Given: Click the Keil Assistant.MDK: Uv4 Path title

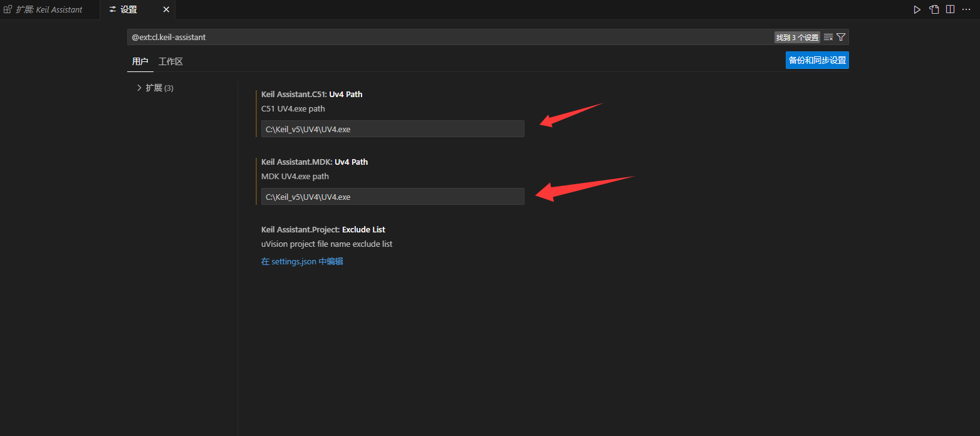Looking at the screenshot, I should (315, 162).
